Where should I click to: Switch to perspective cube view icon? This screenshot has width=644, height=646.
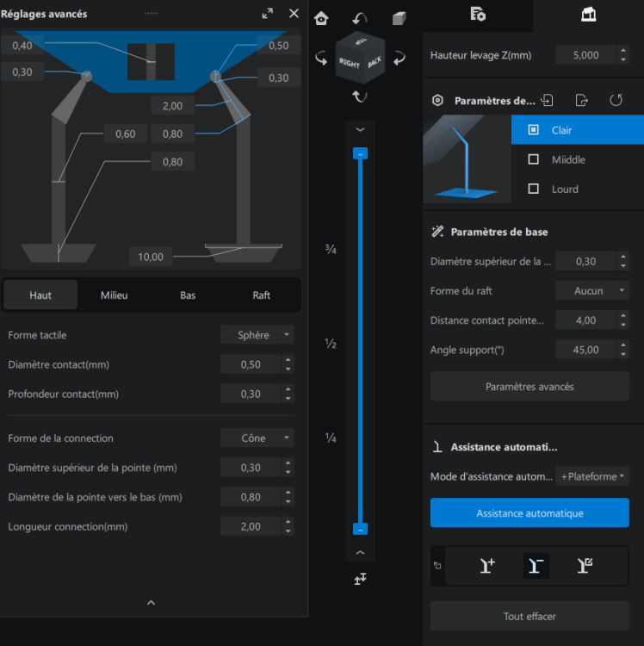[x=399, y=18]
